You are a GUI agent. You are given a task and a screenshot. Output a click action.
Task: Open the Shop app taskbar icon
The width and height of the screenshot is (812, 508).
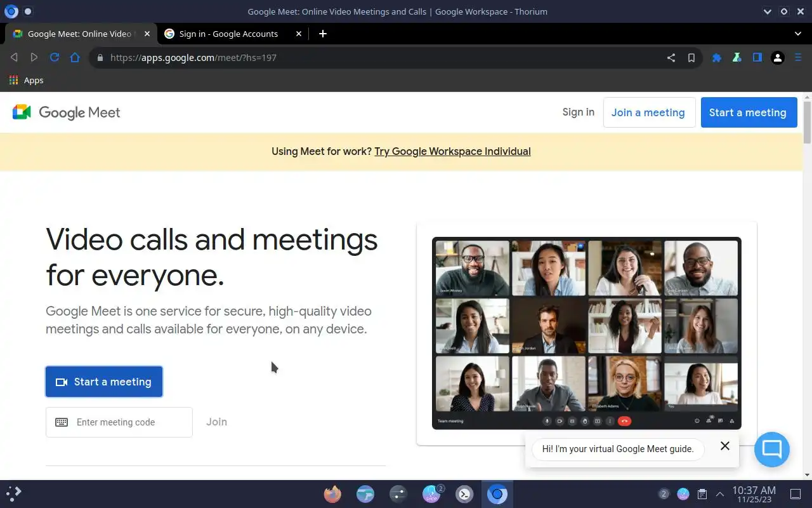432,493
